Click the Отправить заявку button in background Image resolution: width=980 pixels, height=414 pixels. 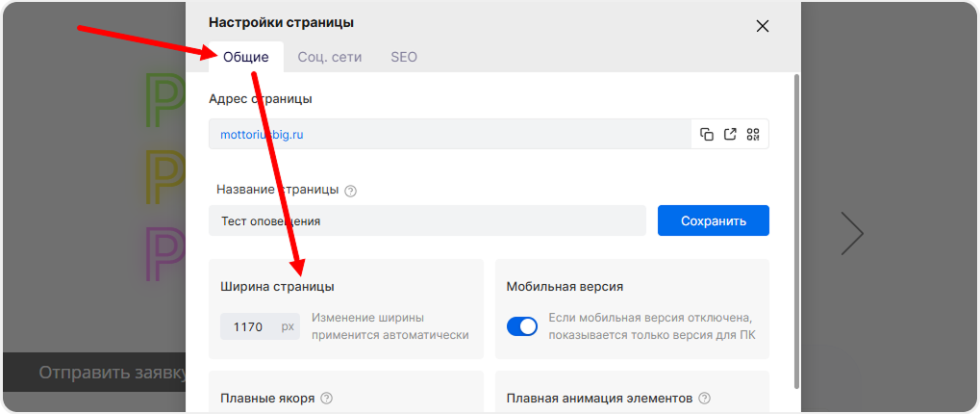106,373
